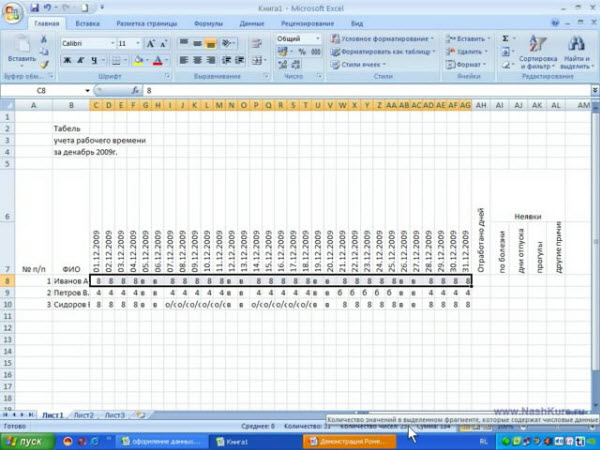Image resolution: width=600 pixels, height=450 pixels.
Task: Click the Windows пуск start button
Action: (28, 442)
